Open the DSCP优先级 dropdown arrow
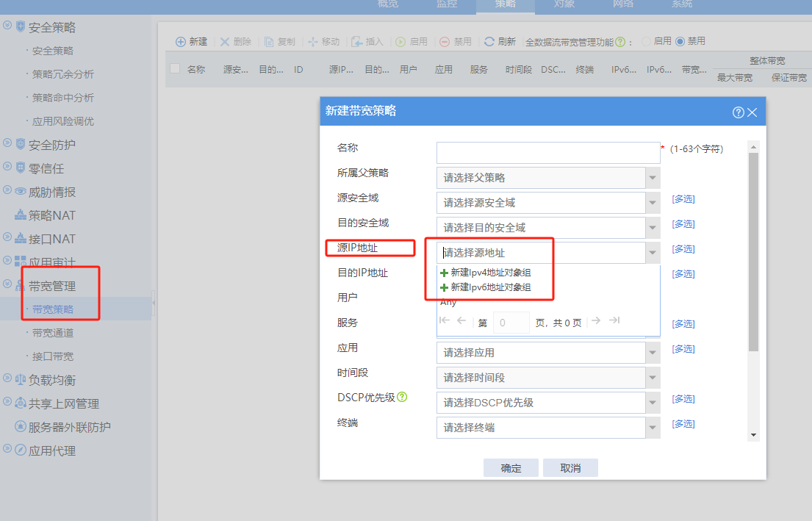812x521 pixels. 653,403
